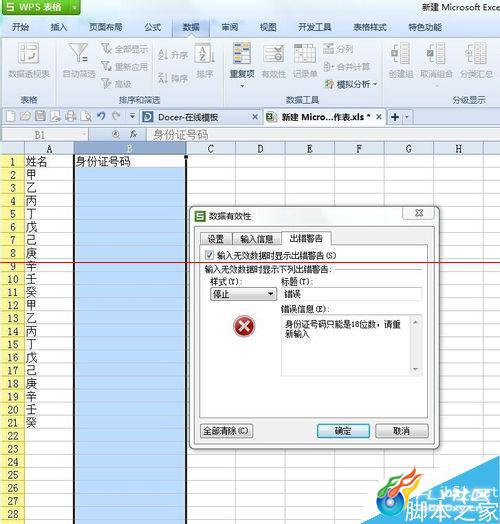Click the 重复项 duplicates icon
Screen dimensions: 500x524
pyautogui.click(x=242, y=53)
